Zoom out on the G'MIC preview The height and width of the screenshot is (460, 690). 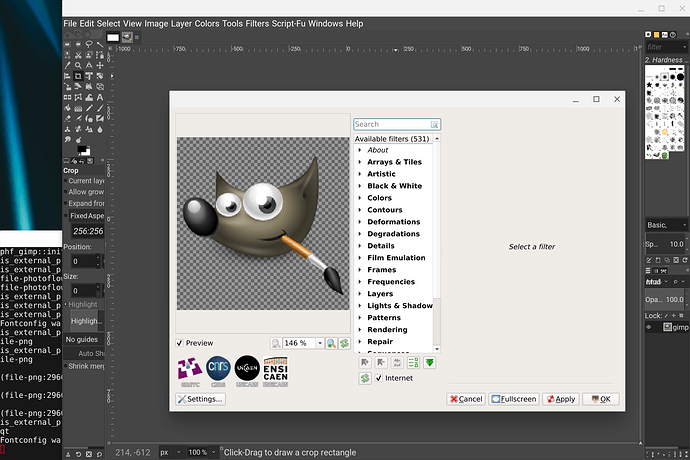click(275, 343)
